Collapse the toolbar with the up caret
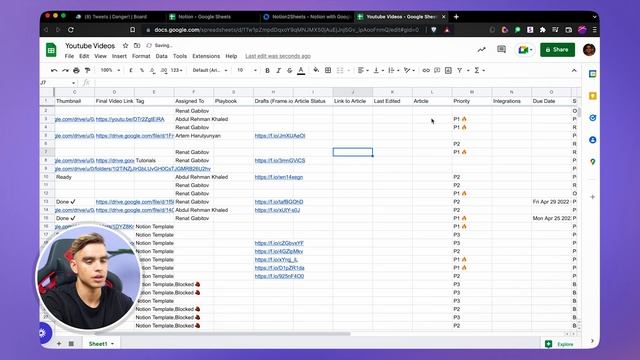Viewport: 640px width, 360px height. click(574, 71)
